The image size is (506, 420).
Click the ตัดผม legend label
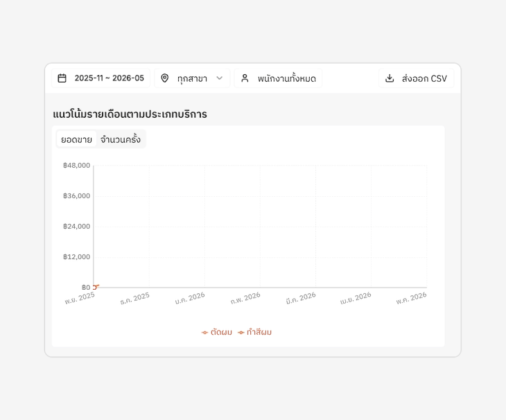tap(221, 332)
